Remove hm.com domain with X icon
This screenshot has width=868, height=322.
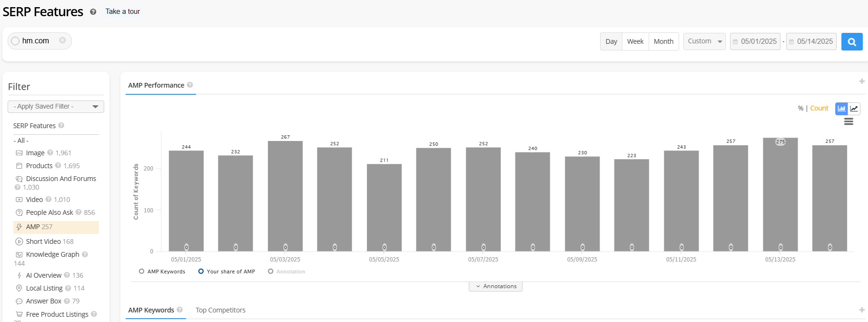point(62,40)
